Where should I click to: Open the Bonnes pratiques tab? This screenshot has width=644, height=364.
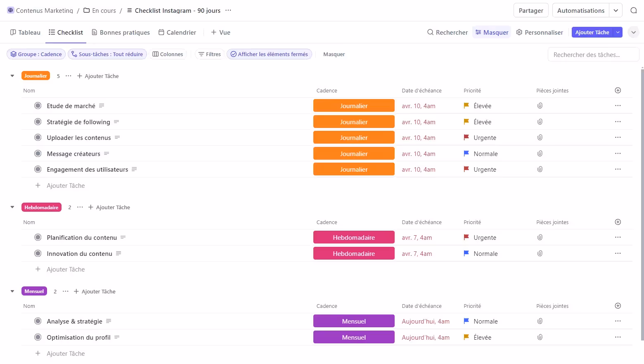121,32
